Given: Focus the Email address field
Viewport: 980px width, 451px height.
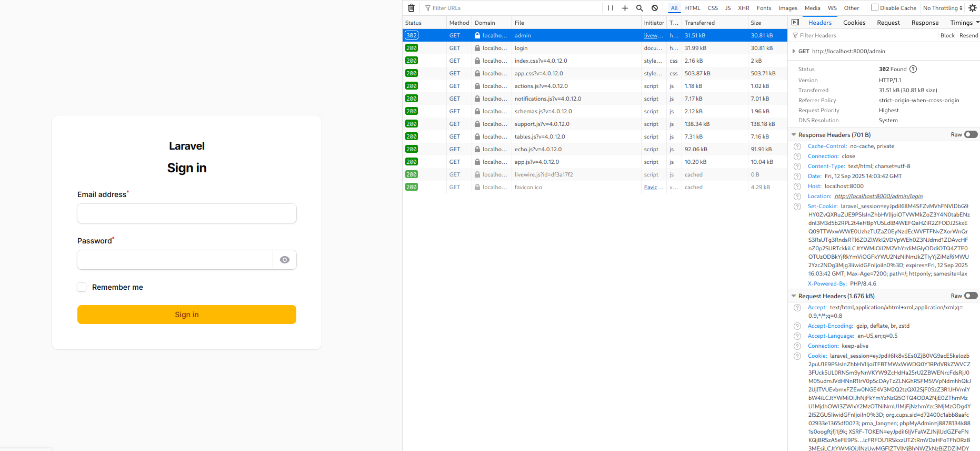Looking at the screenshot, I should click(187, 213).
